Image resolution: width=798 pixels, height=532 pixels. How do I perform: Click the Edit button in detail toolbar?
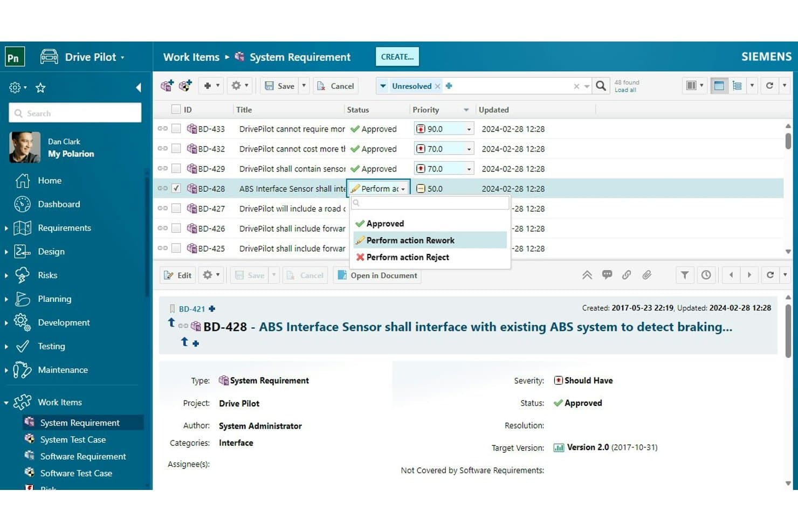[178, 275]
